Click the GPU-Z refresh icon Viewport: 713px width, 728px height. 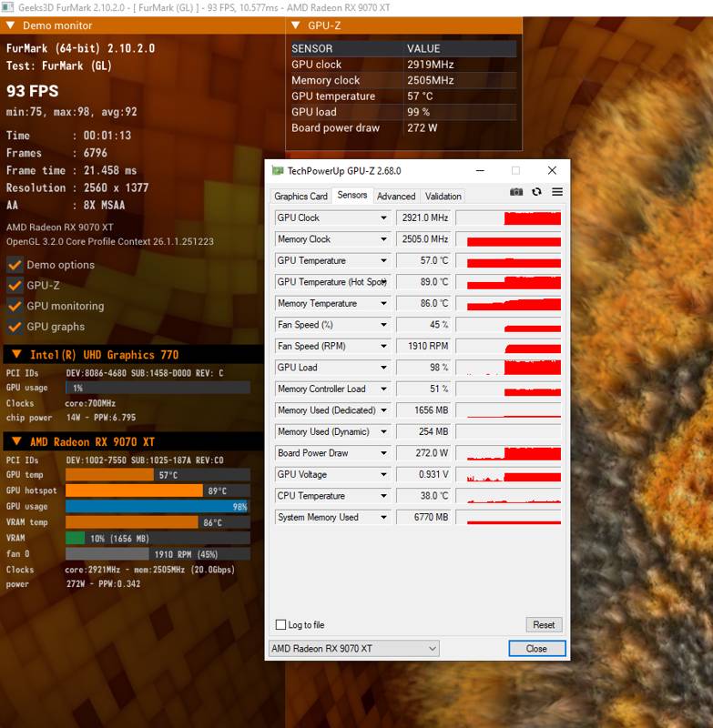[536, 192]
